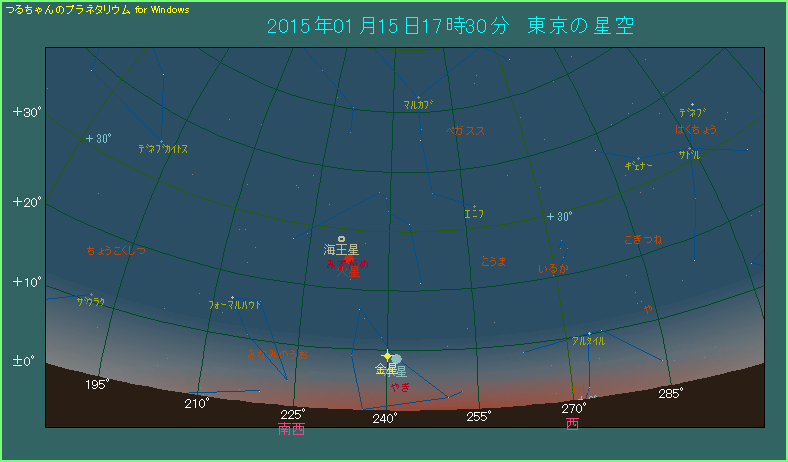
Task: Click the Fomalhaut (フォーマルハウト) star label
Action: click(236, 304)
